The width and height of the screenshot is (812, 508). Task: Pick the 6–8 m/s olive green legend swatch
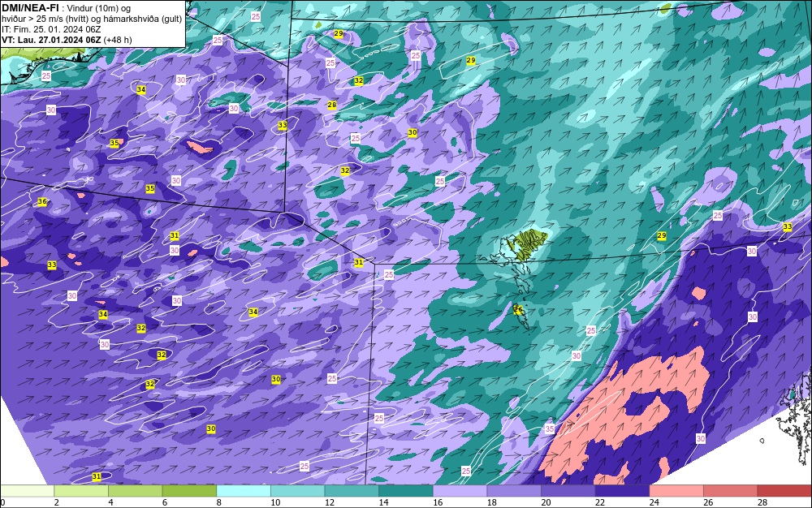coord(189,491)
